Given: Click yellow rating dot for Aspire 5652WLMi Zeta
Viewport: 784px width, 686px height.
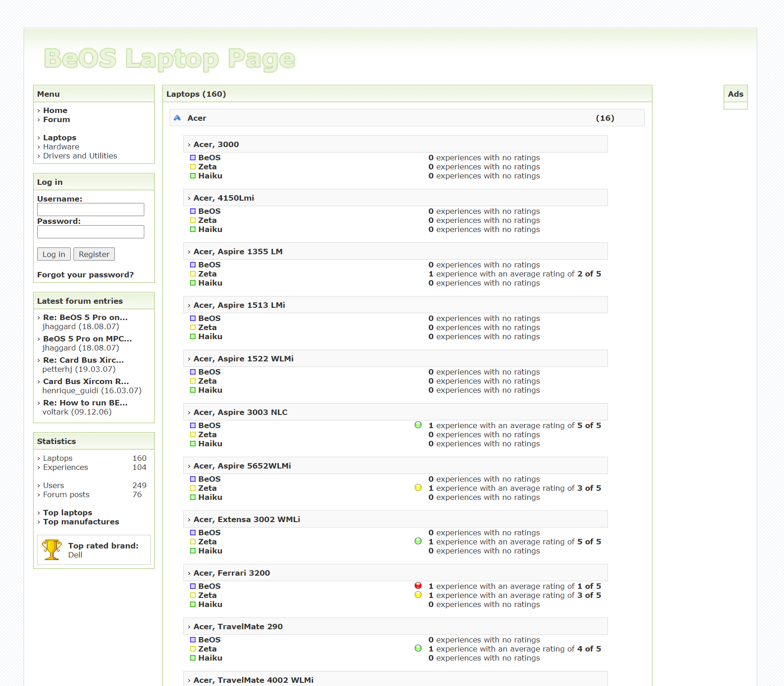Looking at the screenshot, I should click(418, 488).
